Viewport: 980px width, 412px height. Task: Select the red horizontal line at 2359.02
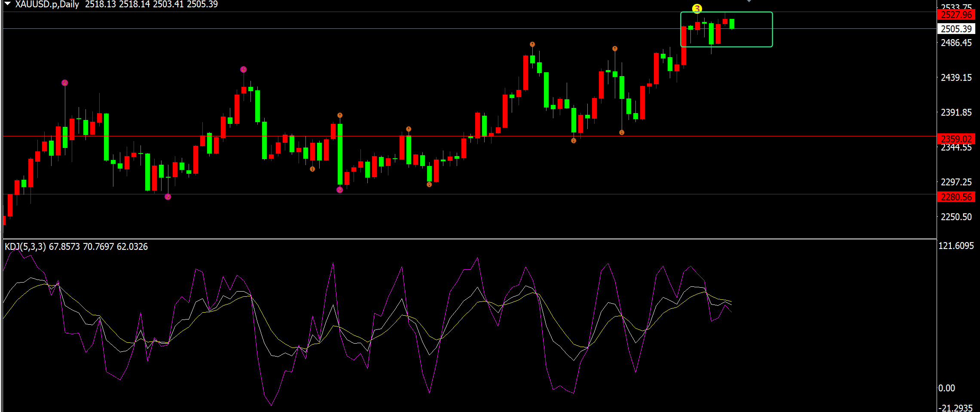(x=470, y=136)
